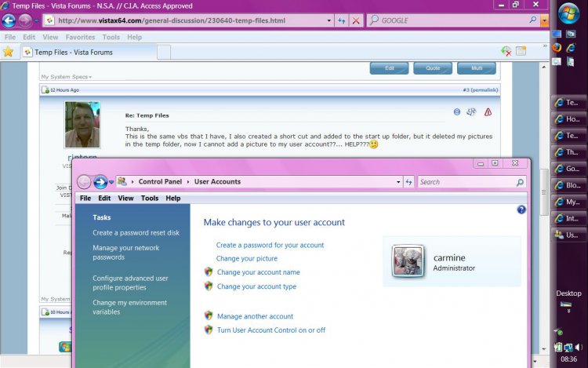Click the forum Multi quote button
588x368 pixels.
click(x=477, y=68)
